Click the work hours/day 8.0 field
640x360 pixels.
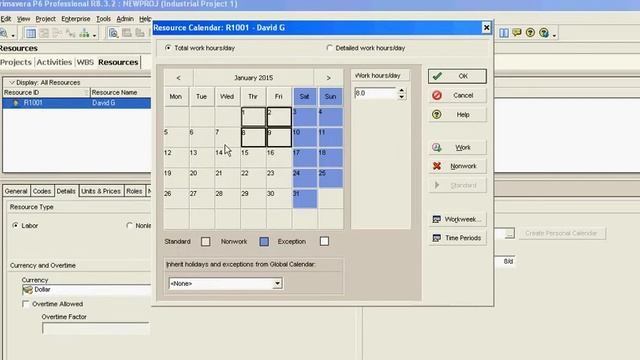pos(375,93)
